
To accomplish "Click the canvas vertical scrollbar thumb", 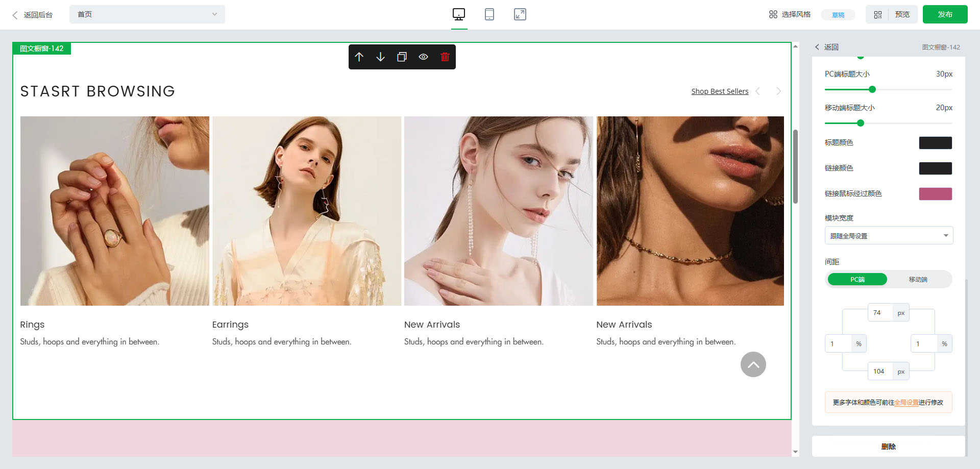I will click(x=795, y=166).
